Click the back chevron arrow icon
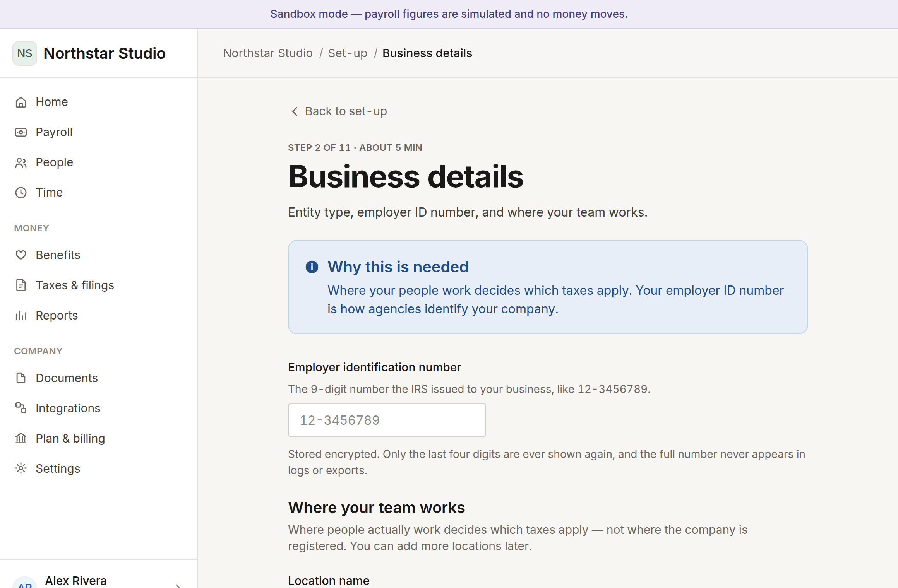The width and height of the screenshot is (898, 588). pyautogui.click(x=295, y=111)
